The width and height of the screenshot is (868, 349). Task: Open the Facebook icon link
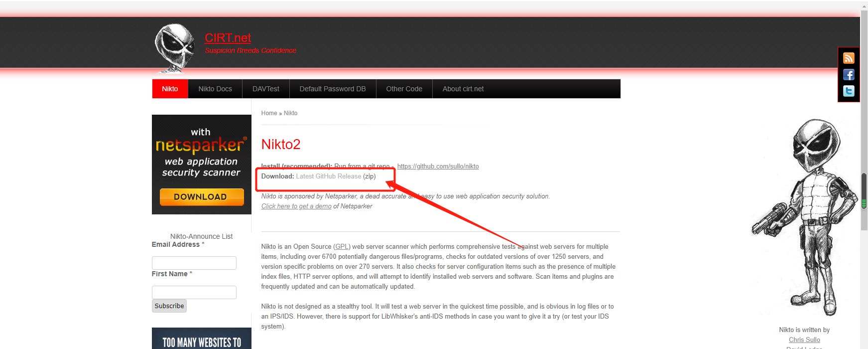pyautogui.click(x=849, y=75)
